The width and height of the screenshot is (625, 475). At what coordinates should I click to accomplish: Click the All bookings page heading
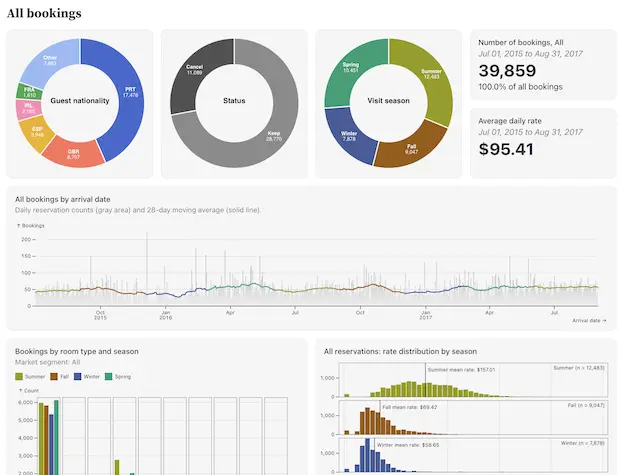[x=44, y=13]
